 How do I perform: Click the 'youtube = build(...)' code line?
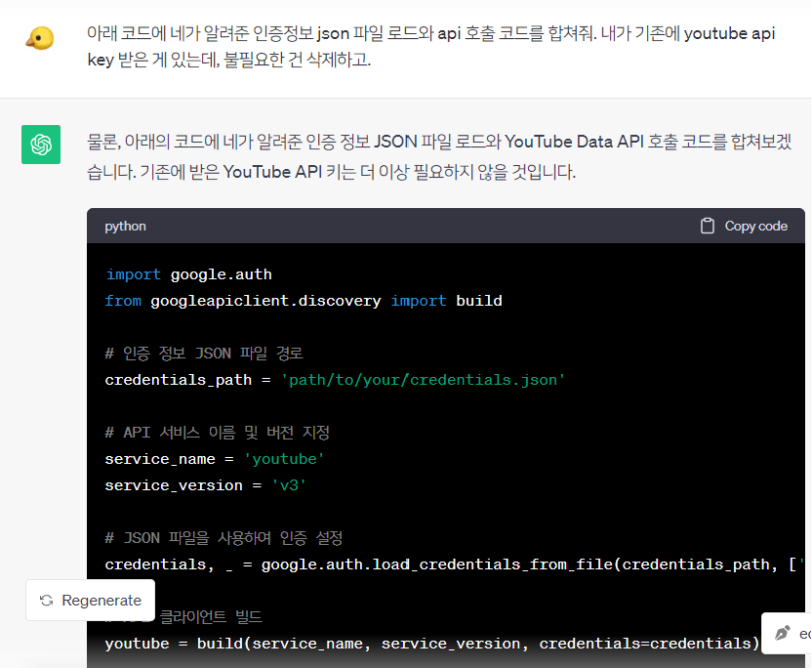[432, 644]
